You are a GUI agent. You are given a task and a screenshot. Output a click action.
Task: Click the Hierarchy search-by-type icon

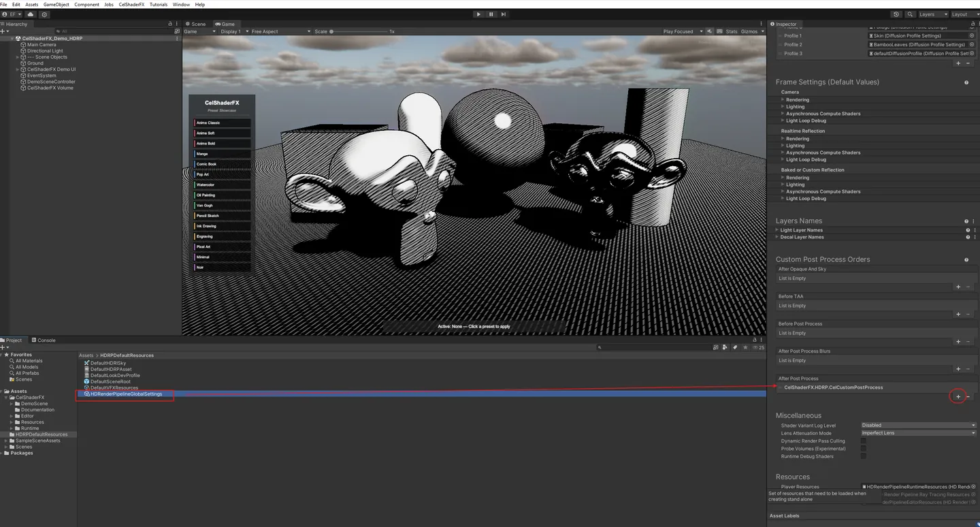tap(177, 31)
